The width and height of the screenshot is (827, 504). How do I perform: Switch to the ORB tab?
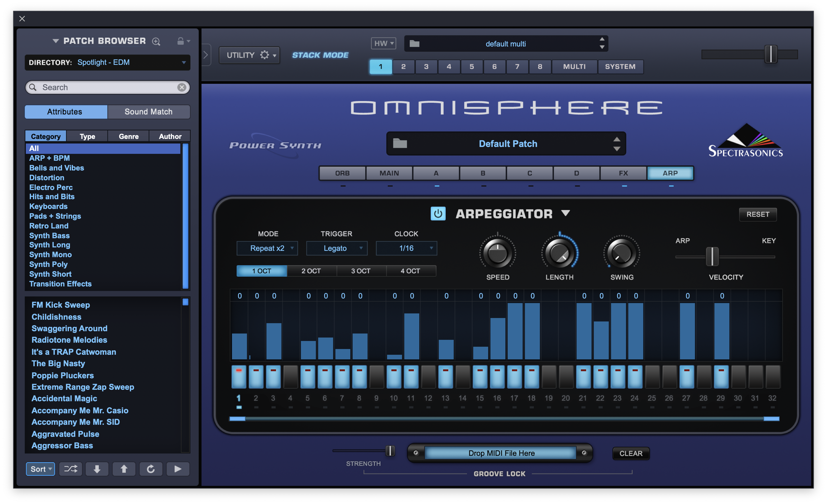342,173
